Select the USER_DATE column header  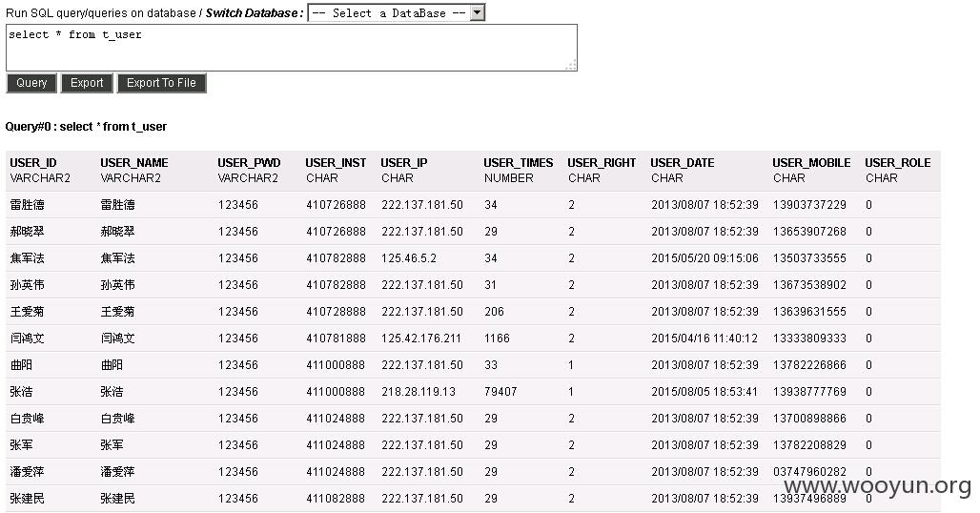[683, 163]
